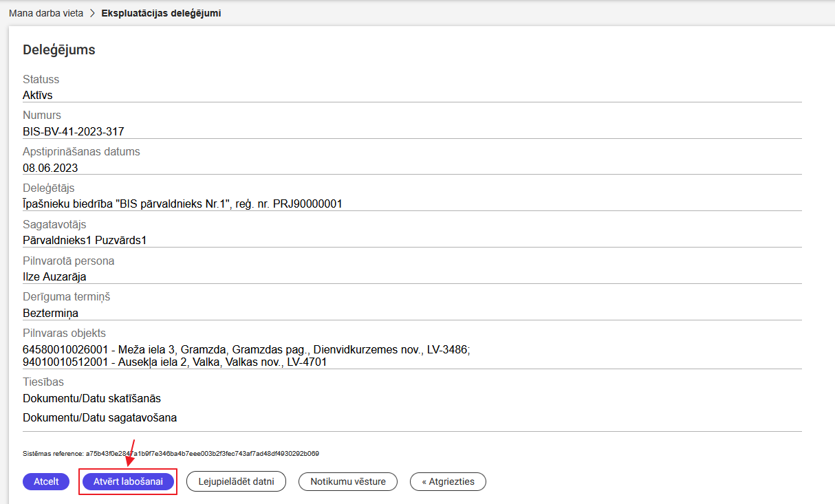Click the breadcrumb chevron separator

point(92,13)
